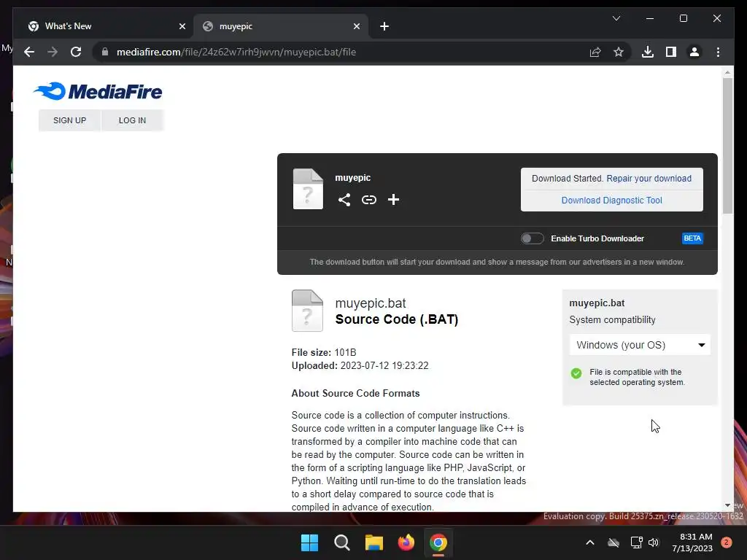Image resolution: width=747 pixels, height=560 pixels.
Task: Click the muyepic.bat file icon
Action: [x=307, y=311]
